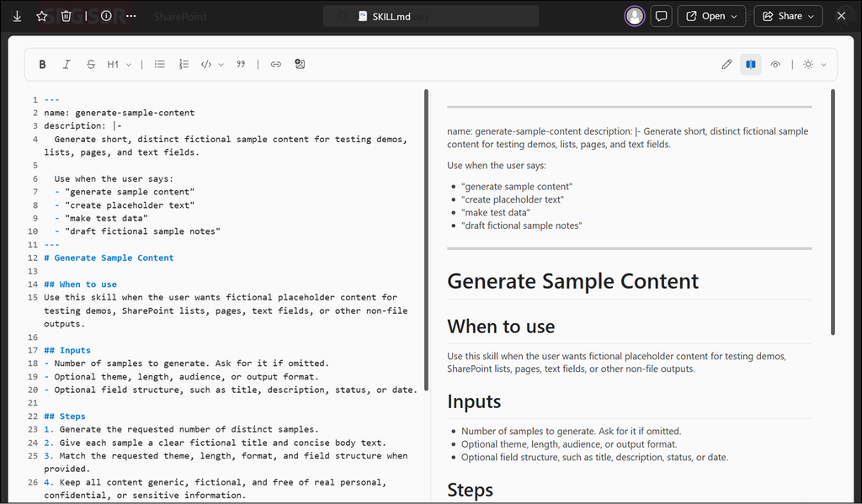Click '# Generate Sample Content' heading in editor

(x=109, y=257)
